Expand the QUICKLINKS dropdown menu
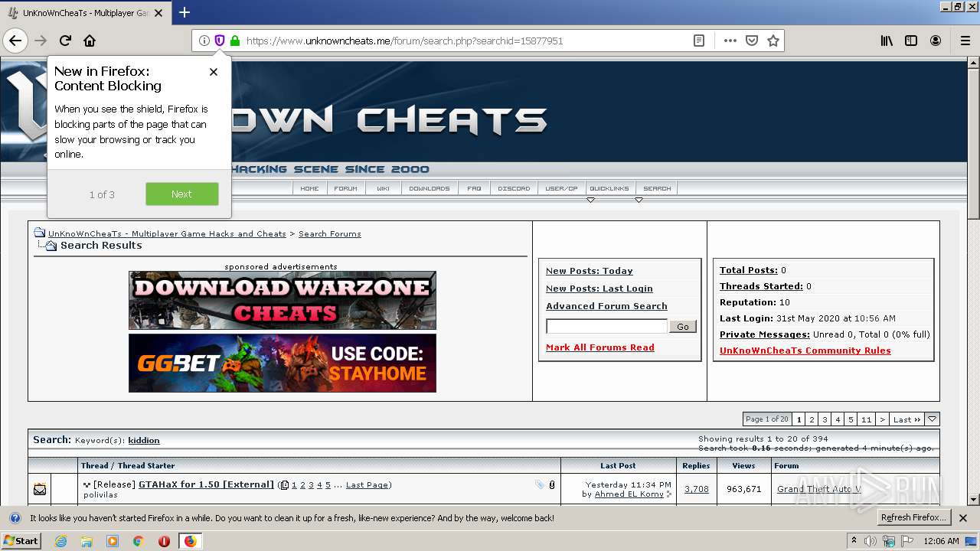Image resolution: width=980 pixels, height=551 pixels. (609, 188)
